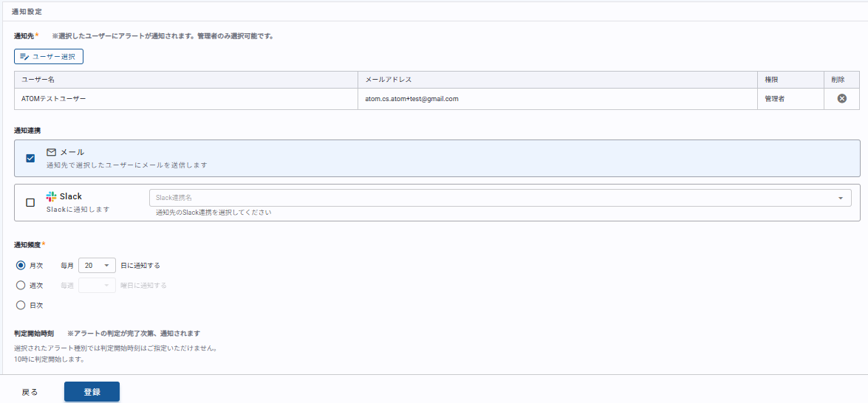Click the 権限 column header
This screenshot has height=403, width=868.
pos(772,80)
